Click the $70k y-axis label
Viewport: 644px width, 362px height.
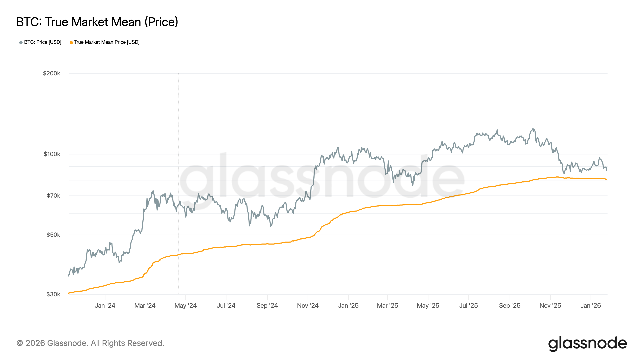tap(53, 196)
